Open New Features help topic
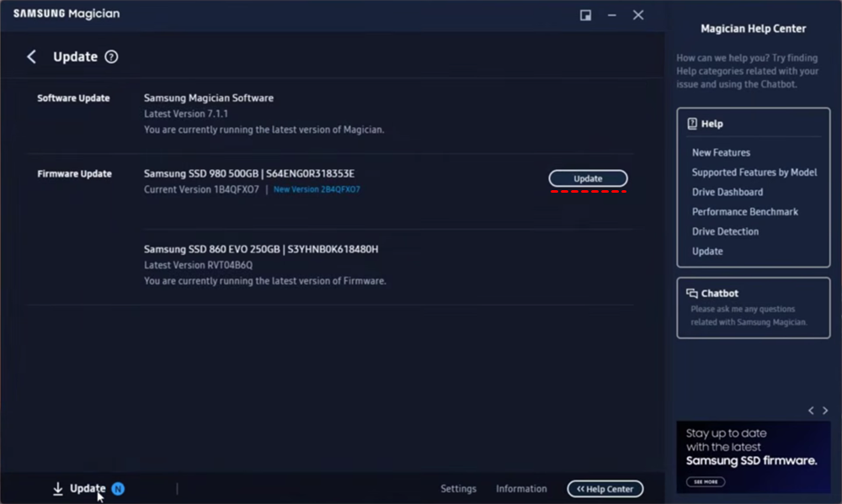Image resolution: width=842 pixels, height=504 pixels. (721, 152)
